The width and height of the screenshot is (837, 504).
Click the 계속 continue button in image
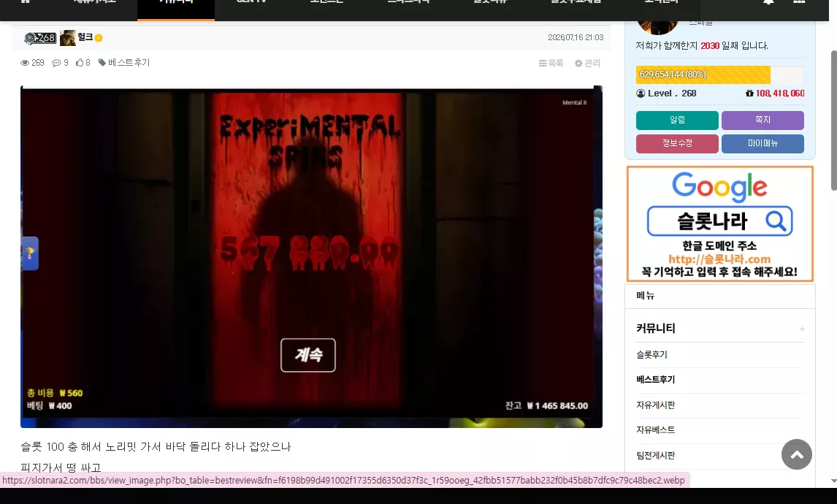pyautogui.click(x=308, y=355)
